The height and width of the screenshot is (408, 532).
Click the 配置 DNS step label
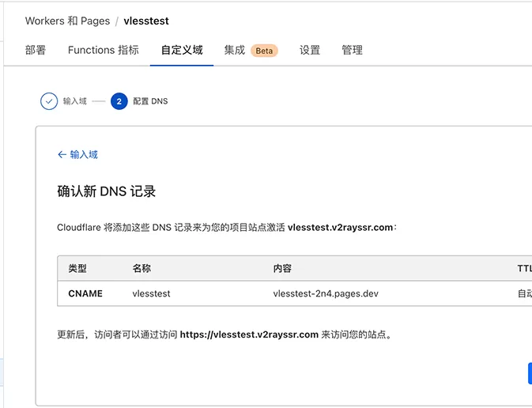click(x=150, y=101)
